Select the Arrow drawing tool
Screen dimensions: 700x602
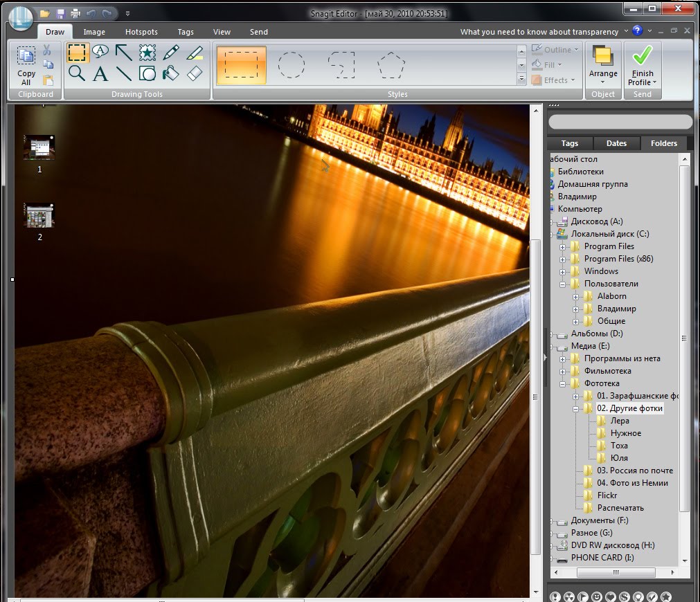coord(124,52)
